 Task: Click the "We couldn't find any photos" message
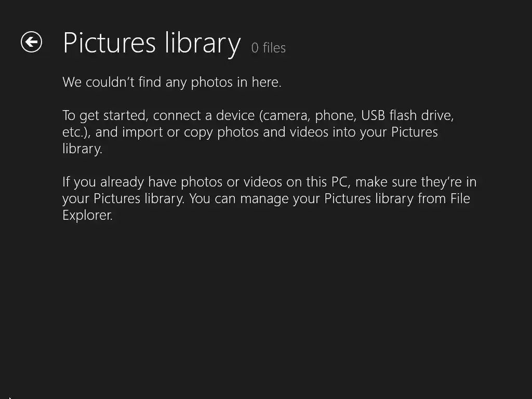click(171, 82)
